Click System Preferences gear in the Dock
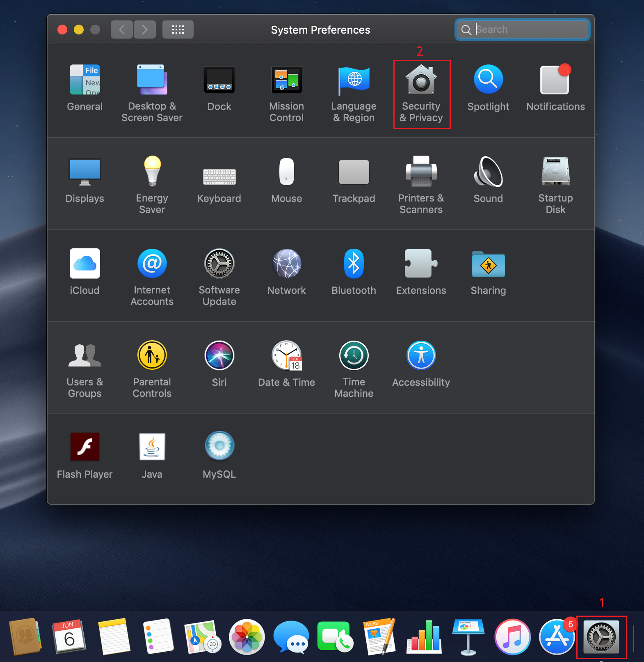 pos(601,637)
